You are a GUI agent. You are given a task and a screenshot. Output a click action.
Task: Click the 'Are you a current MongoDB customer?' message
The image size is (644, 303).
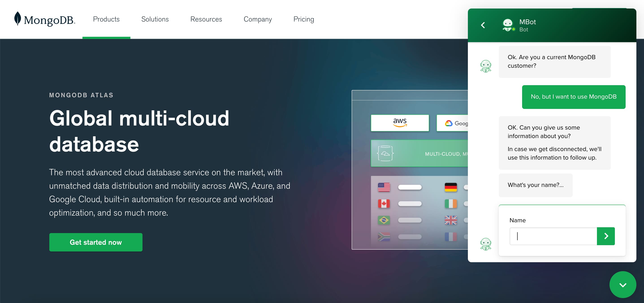(555, 61)
